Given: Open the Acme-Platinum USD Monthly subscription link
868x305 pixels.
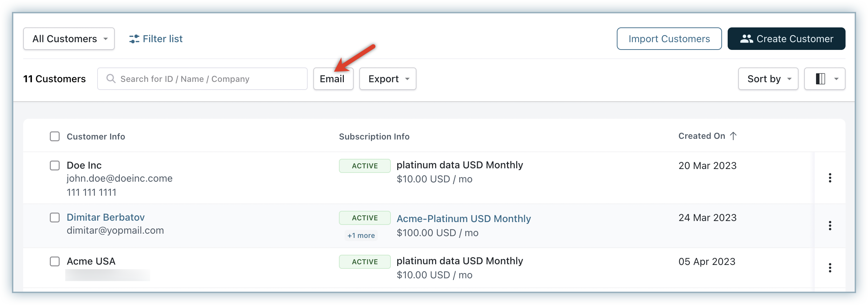Looking at the screenshot, I should point(463,219).
